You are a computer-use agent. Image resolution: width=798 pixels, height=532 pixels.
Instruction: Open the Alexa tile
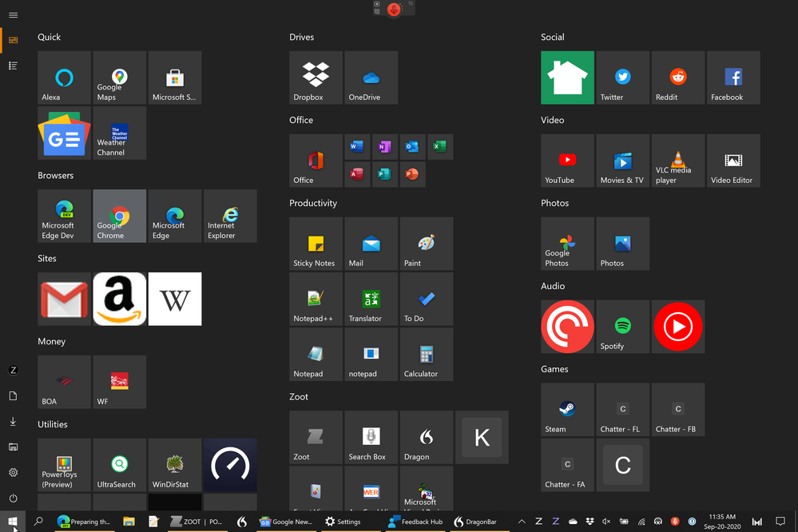(x=64, y=77)
